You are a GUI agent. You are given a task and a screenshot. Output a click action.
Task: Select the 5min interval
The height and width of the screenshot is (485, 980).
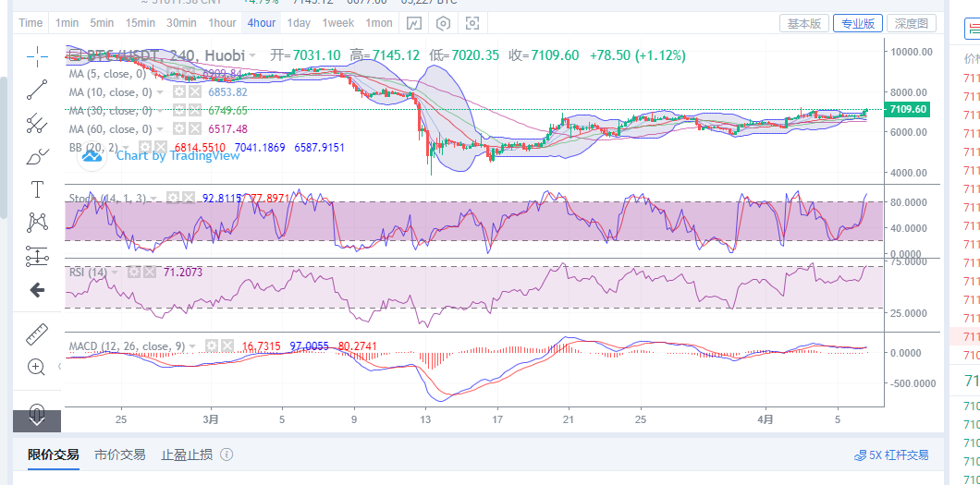point(102,23)
